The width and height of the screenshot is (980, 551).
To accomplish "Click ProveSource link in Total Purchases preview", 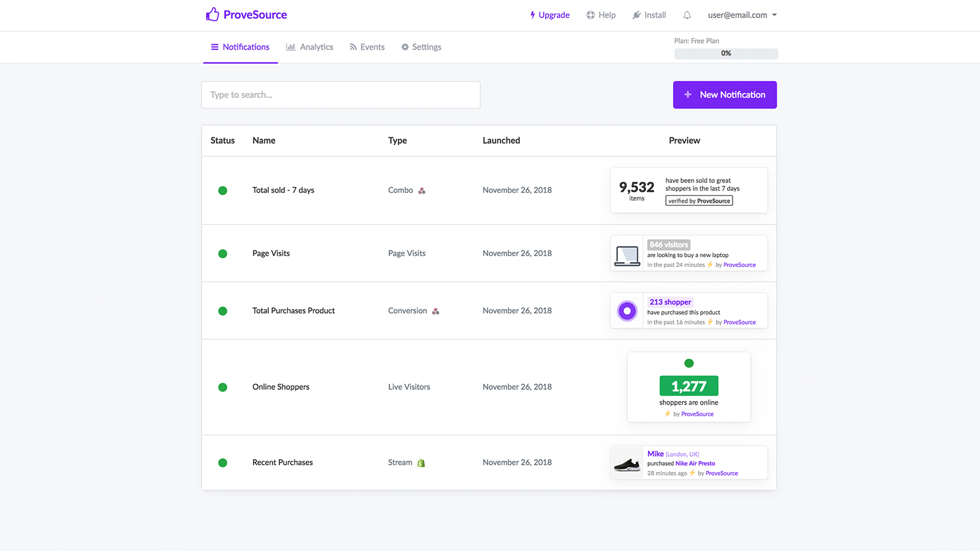I will pyautogui.click(x=739, y=323).
